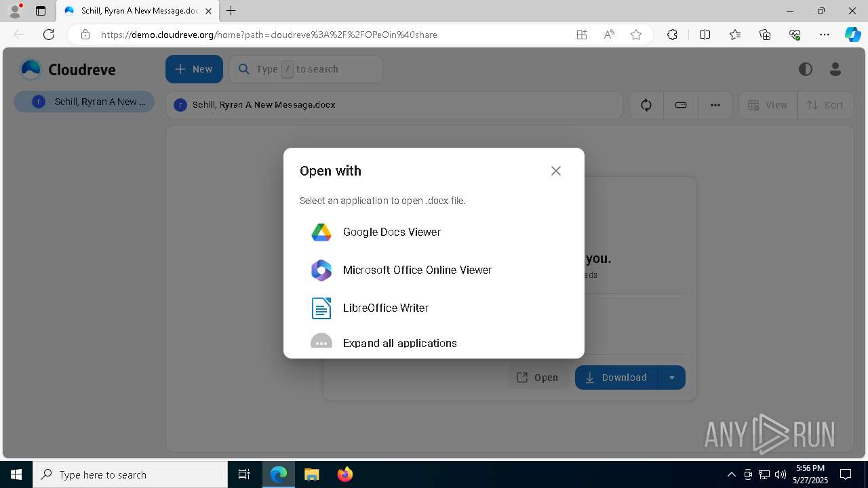Open Edge settings and more menu
Viewport: 868px width, 488px height.
point(825,35)
